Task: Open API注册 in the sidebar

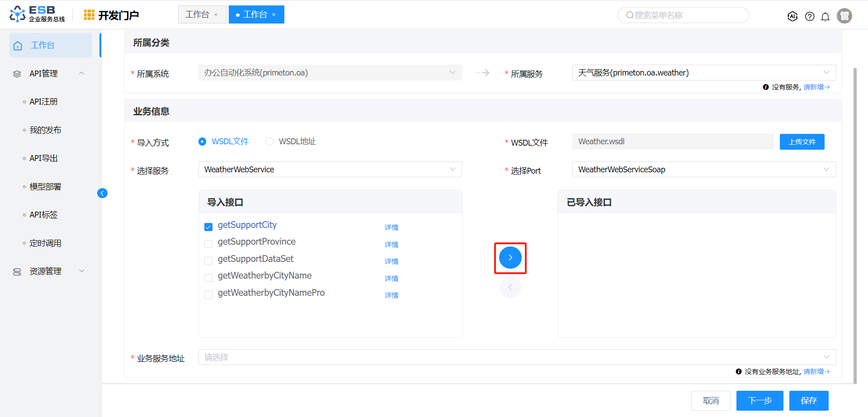Action: click(x=43, y=102)
